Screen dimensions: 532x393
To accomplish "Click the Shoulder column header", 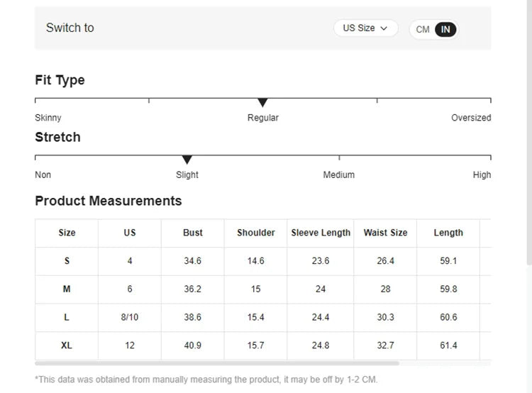I will pos(256,233).
